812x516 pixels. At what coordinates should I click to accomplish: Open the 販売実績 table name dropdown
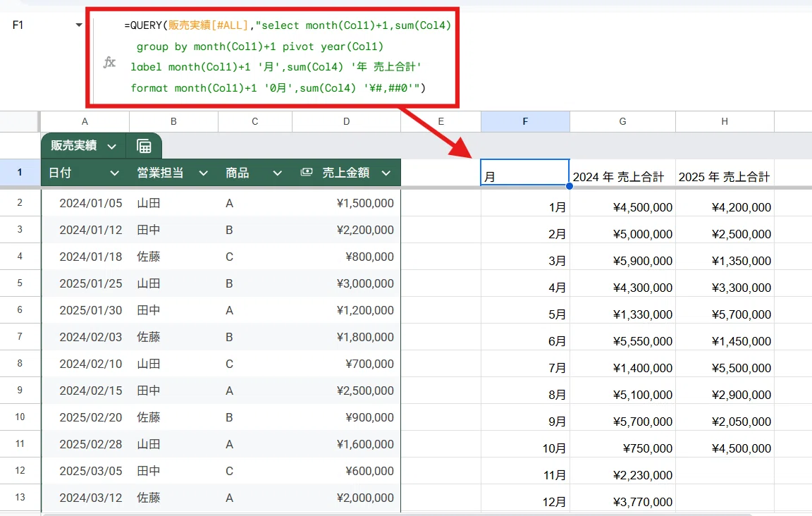click(111, 147)
